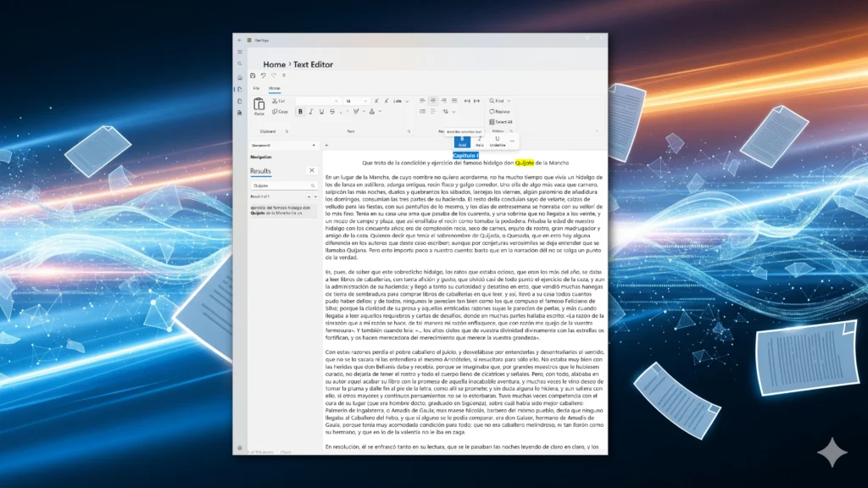Click the Find button in the Editing group
The height and width of the screenshot is (488, 868).
497,101
